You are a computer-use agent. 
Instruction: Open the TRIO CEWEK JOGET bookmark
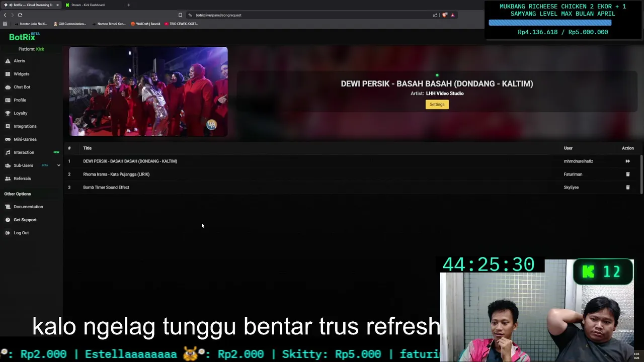pos(181,24)
